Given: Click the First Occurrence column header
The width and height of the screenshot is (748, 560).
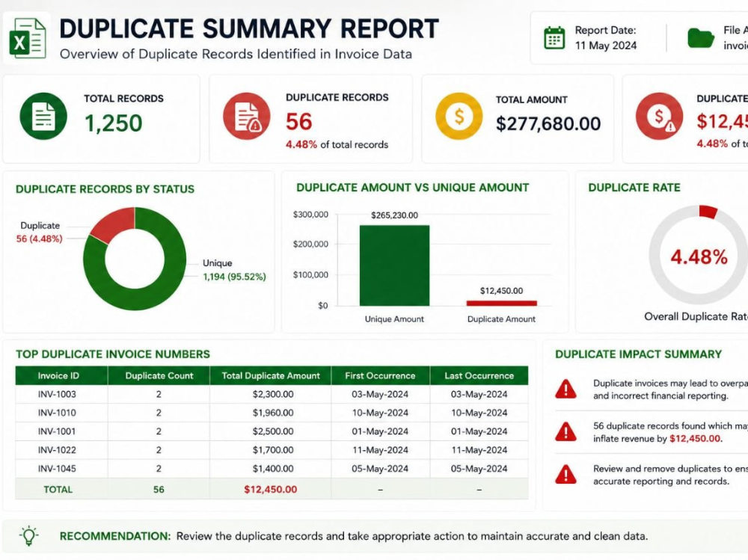Looking at the screenshot, I should pos(380,375).
